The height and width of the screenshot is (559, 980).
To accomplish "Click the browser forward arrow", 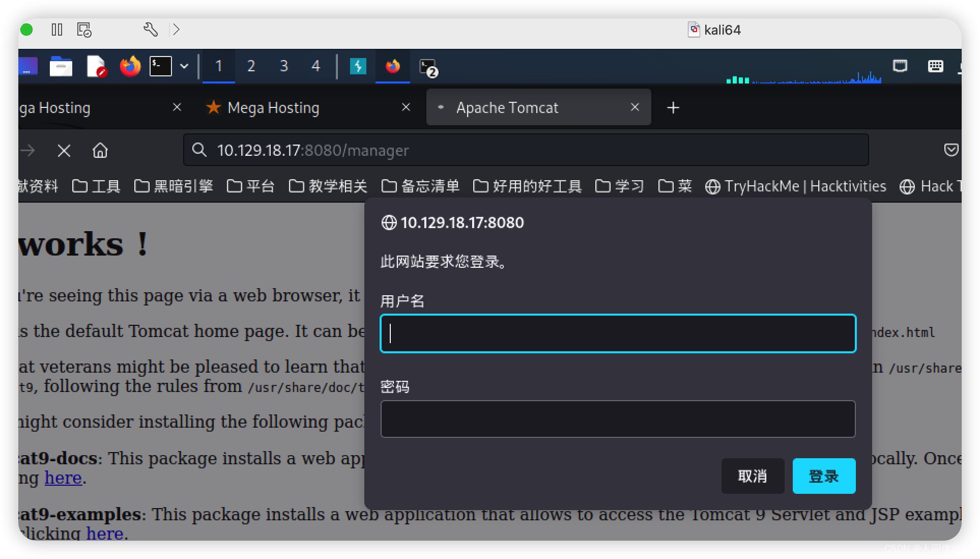I will [x=27, y=150].
